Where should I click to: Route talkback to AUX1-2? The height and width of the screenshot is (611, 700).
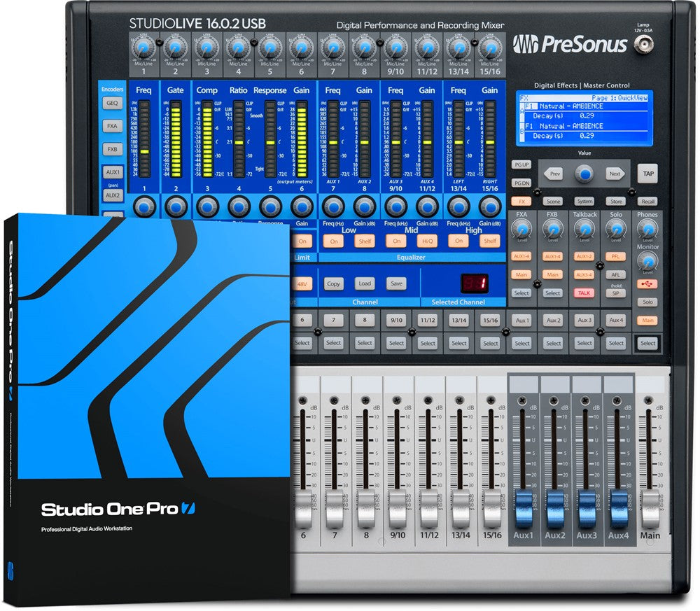pos(584,257)
